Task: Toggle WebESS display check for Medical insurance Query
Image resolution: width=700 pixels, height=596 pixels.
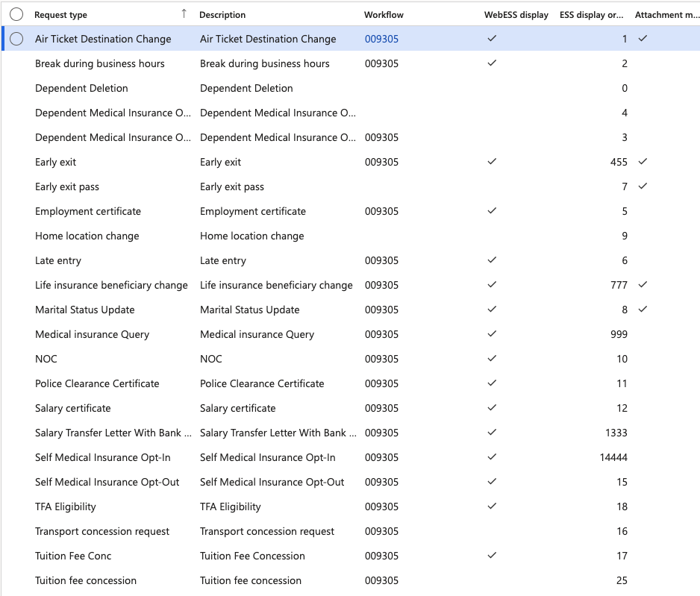Action: (x=492, y=333)
